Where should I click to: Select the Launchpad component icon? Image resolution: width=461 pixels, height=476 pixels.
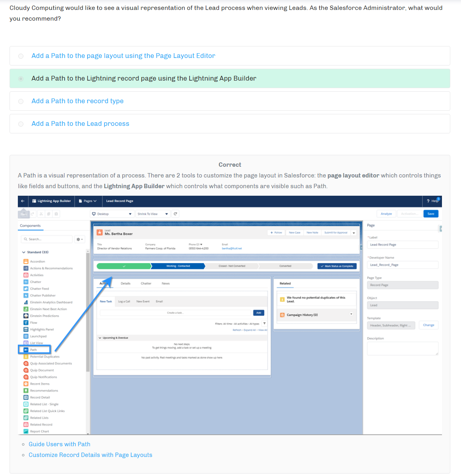pyautogui.click(x=26, y=336)
